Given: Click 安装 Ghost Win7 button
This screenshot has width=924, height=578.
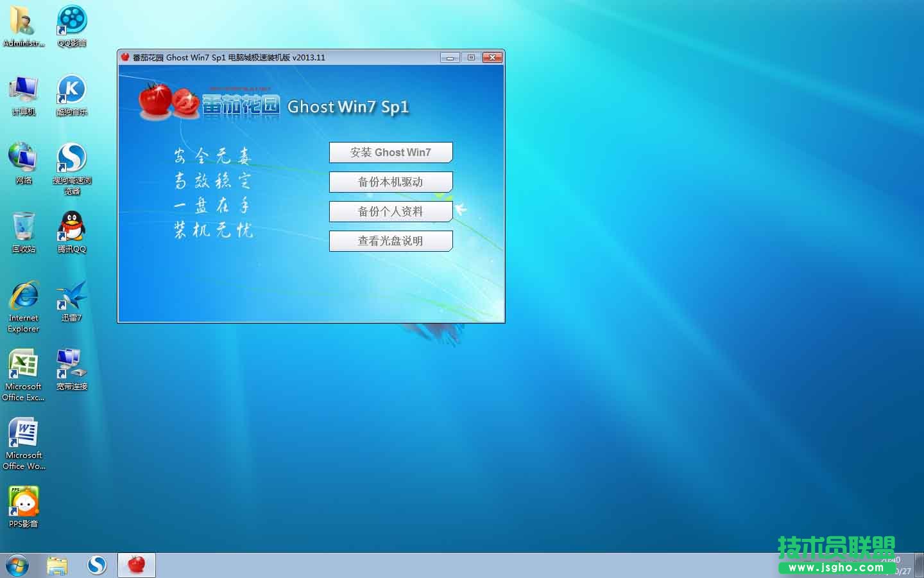Looking at the screenshot, I should point(391,152).
